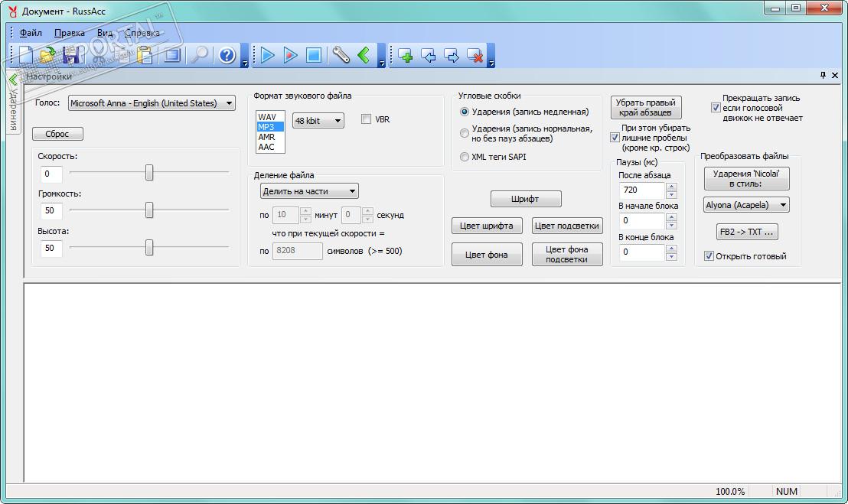Click the Цвет фона button
The height and width of the screenshot is (504, 848).
[x=487, y=255]
